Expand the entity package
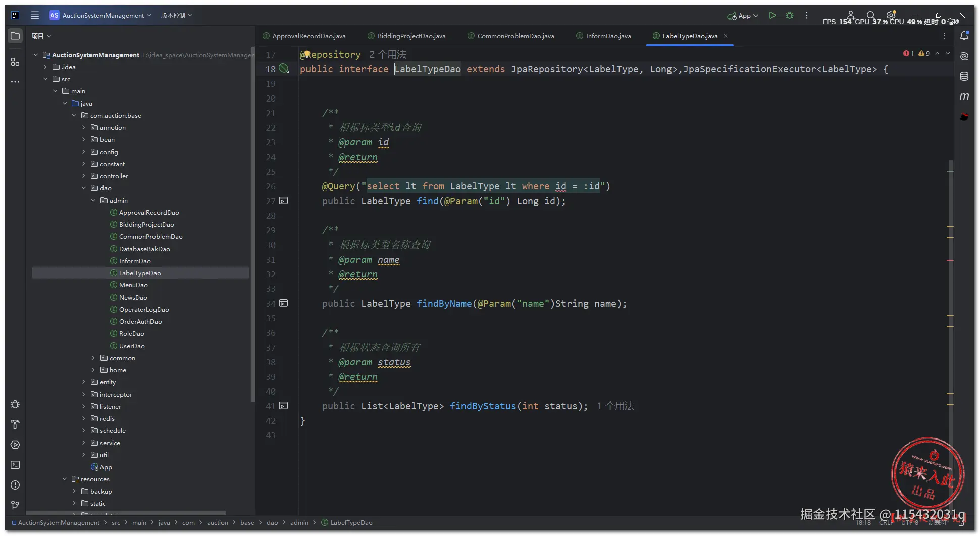Viewport: 980px width, 536px height. (84, 382)
